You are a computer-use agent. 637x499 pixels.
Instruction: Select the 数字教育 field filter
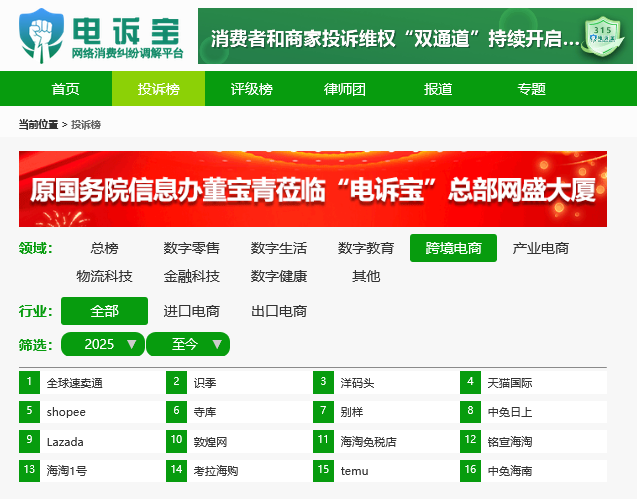[366, 248]
